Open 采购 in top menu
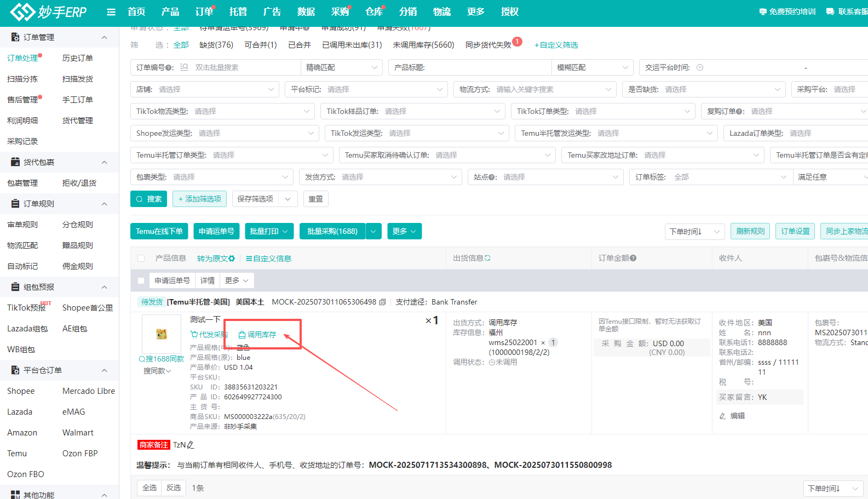Image resolution: width=868 pixels, height=499 pixels. click(340, 12)
